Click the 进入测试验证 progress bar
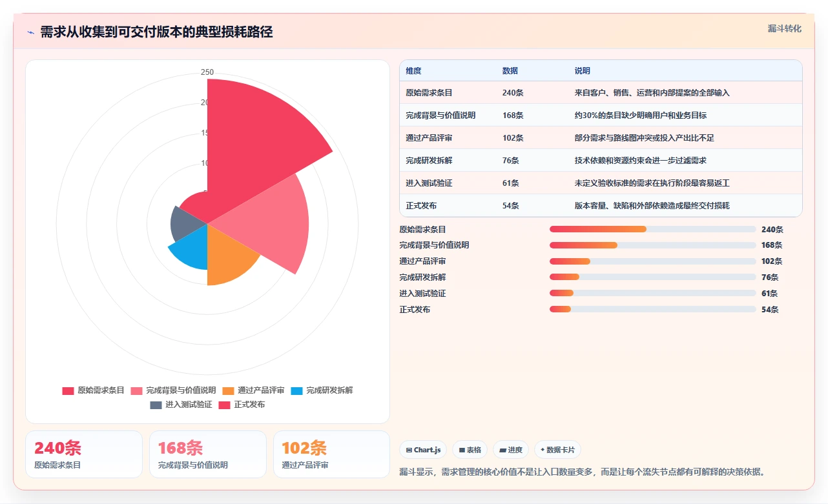 (x=652, y=293)
